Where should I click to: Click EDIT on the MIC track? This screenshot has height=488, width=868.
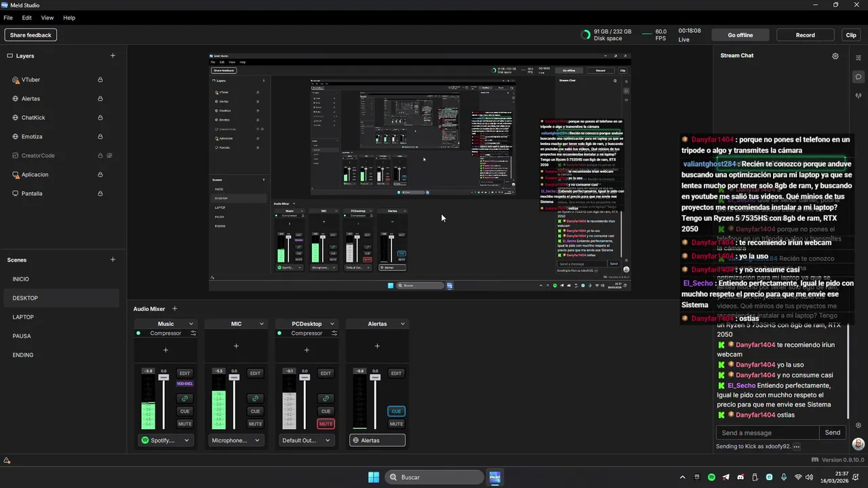[255, 373]
